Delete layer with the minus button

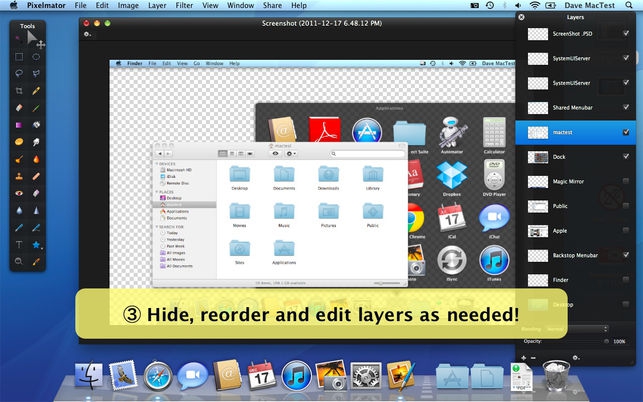tap(533, 358)
